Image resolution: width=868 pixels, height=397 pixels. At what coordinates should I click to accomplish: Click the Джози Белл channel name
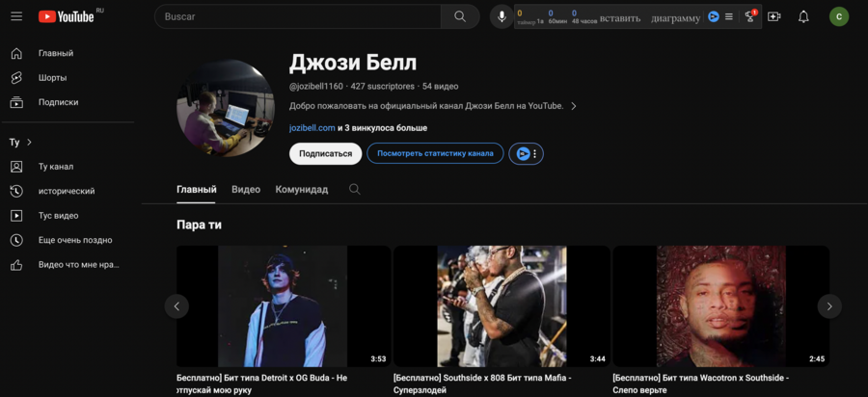click(353, 63)
